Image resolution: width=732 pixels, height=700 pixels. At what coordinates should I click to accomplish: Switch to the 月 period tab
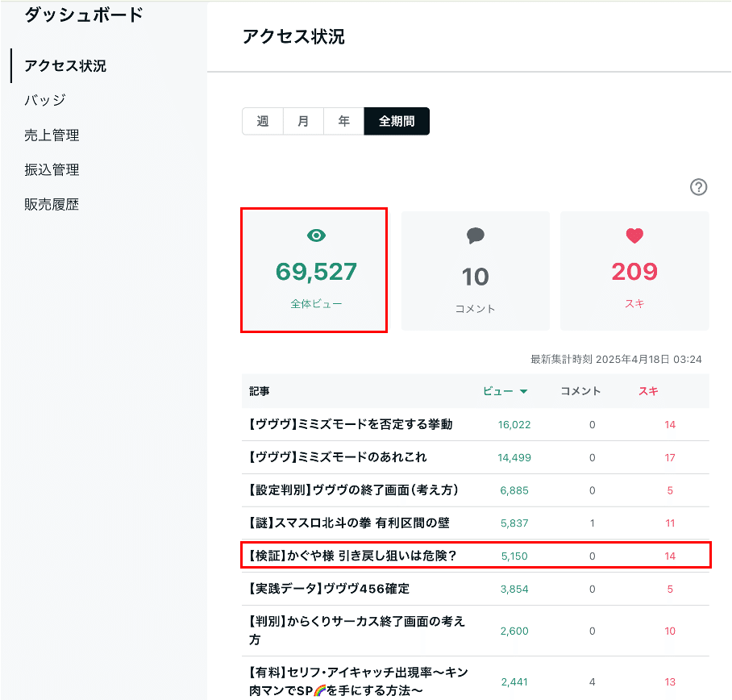pyautogui.click(x=303, y=121)
